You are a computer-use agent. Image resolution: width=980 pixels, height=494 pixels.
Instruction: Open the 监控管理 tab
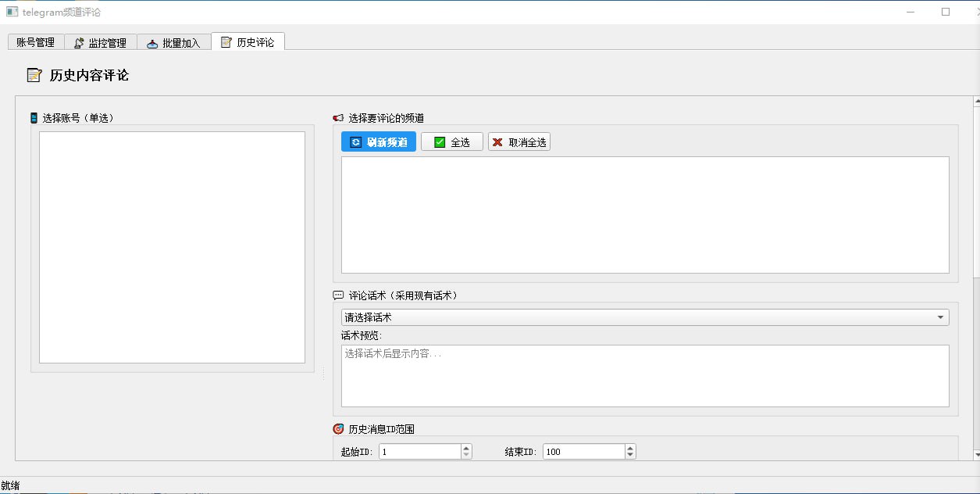[100, 43]
